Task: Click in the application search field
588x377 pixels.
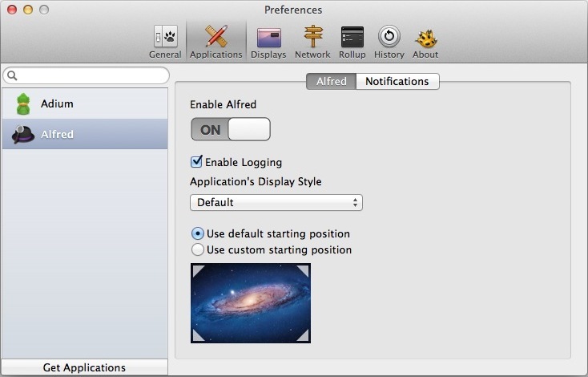Action: coord(87,76)
